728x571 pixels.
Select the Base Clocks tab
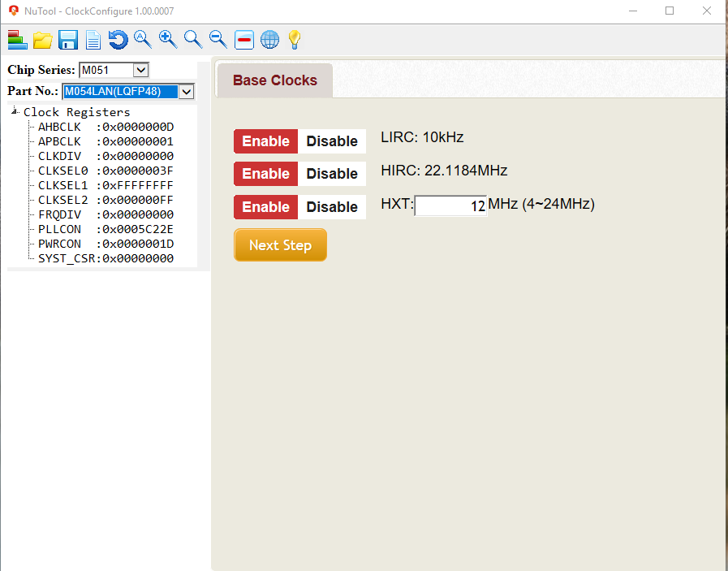[274, 80]
